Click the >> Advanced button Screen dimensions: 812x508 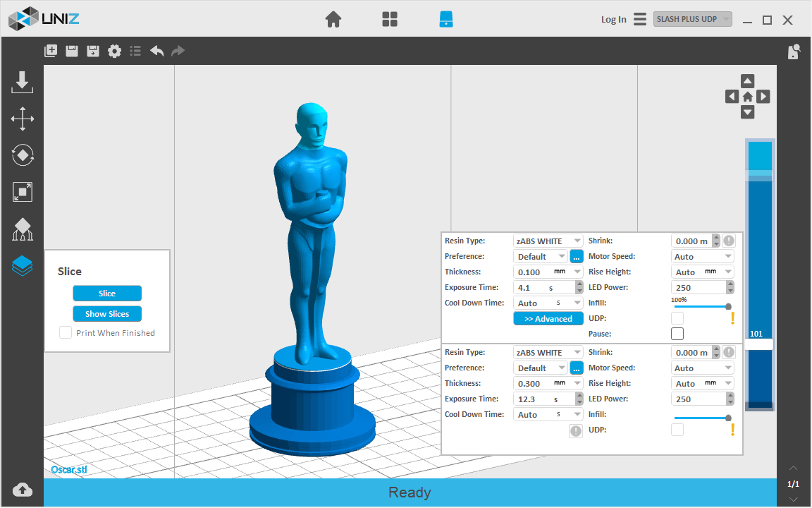[548, 319]
